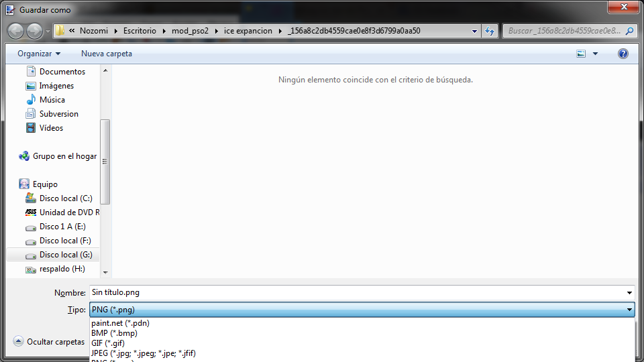Open the Música library
The width and height of the screenshot is (644, 362).
point(52,100)
